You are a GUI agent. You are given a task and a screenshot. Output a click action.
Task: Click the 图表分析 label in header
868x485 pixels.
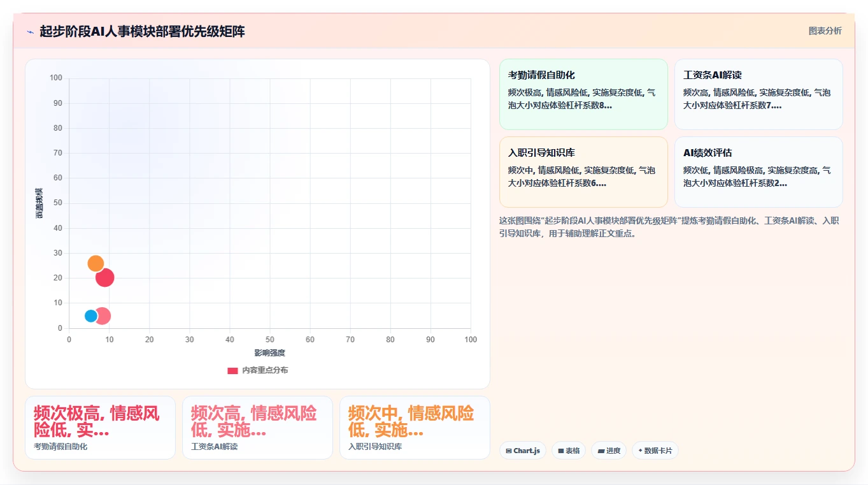(x=825, y=31)
